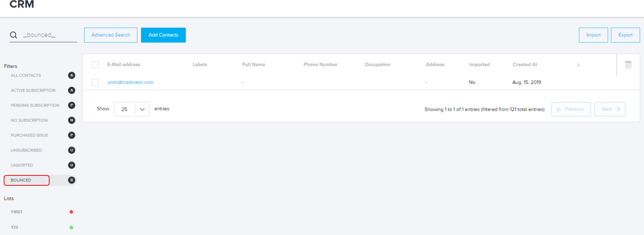
Task: Click the No Subscription 'N' badge icon
Action: (72, 120)
